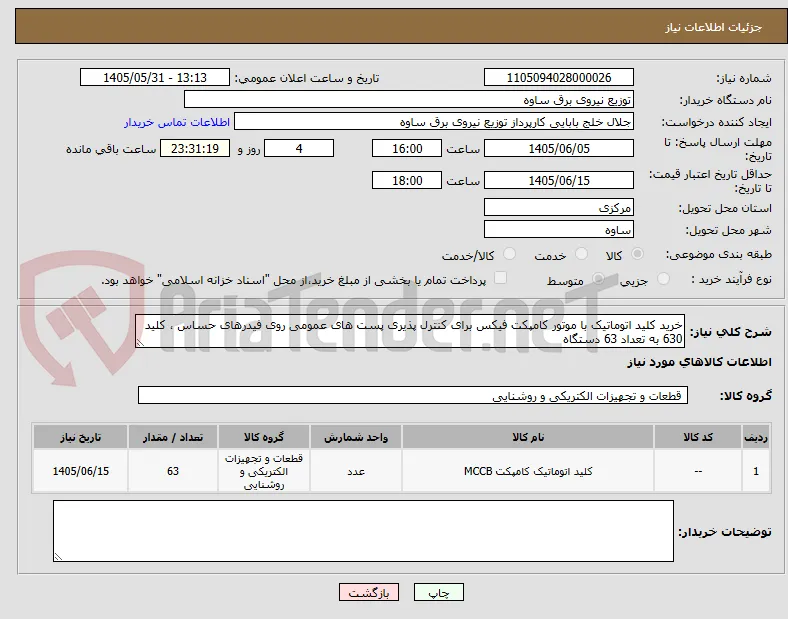
Task: Click the table date cell 1405/06/15
Action: (x=80, y=471)
